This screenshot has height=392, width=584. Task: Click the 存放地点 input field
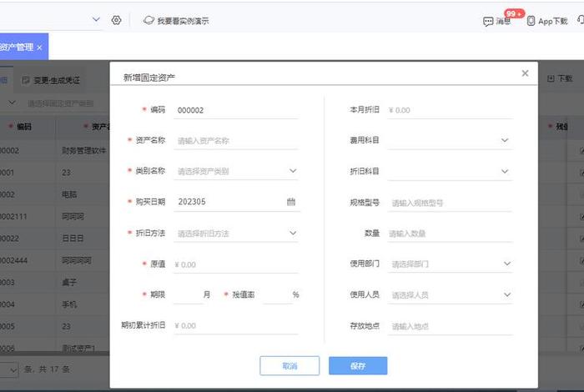(450, 326)
